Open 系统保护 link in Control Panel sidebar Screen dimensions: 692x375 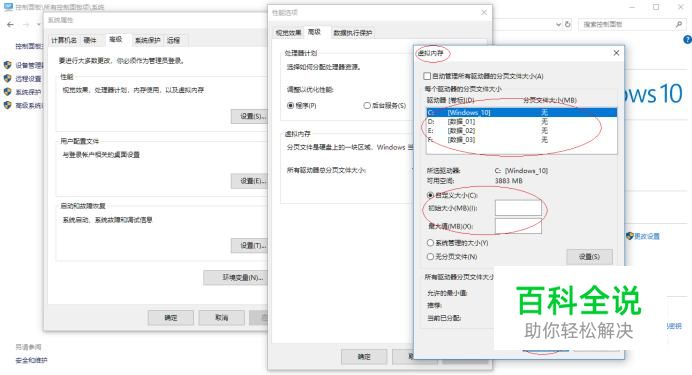click(x=28, y=92)
